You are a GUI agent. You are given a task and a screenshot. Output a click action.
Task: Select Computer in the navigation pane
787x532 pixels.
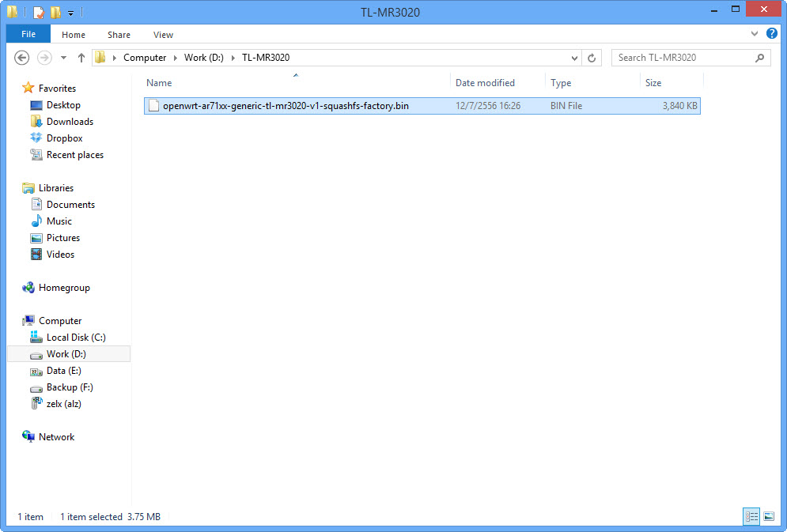(60, 321)
